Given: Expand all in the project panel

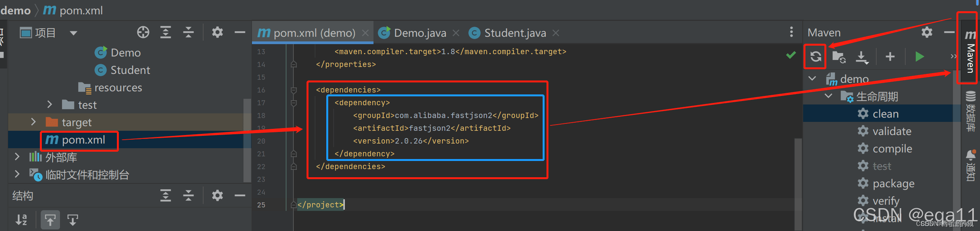Looking at the screenshot, I should pos(166,33).
